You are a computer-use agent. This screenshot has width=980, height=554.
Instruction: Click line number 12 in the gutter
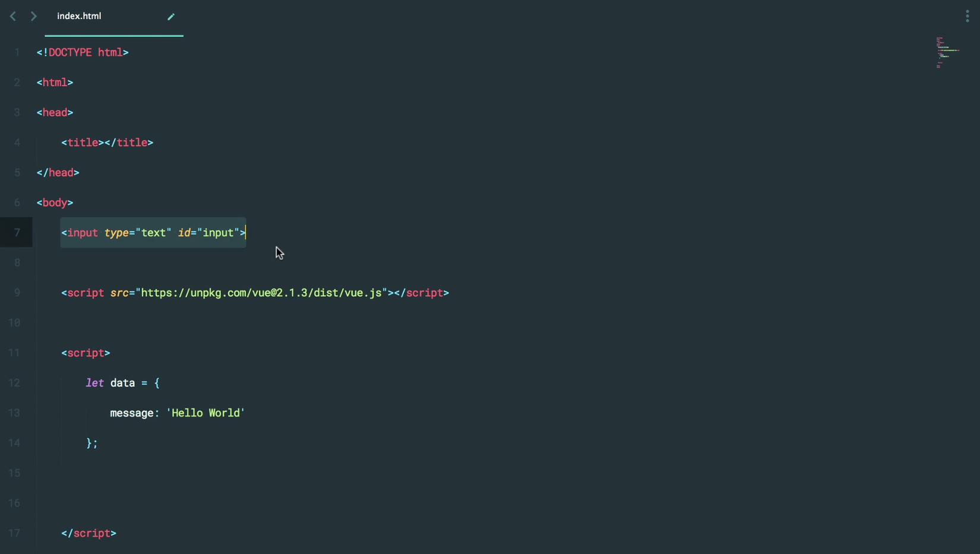pyautogui.click(x=14, y=383)
